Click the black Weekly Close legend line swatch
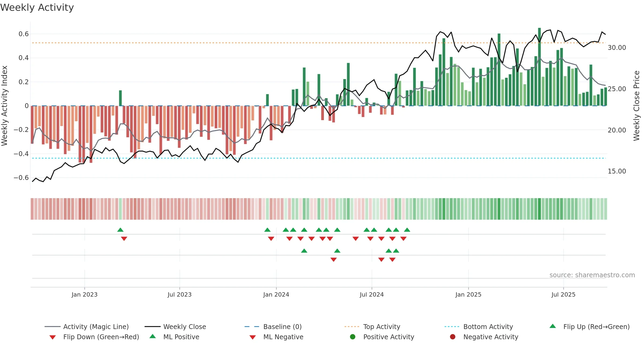The width and height of the screenshot is (644, 362). 153,327
